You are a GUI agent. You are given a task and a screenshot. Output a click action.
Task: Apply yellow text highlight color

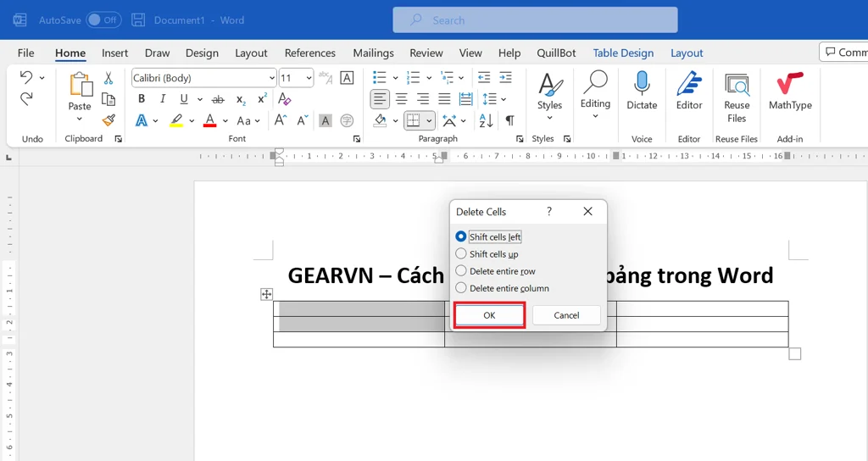(x=176, y=120)
